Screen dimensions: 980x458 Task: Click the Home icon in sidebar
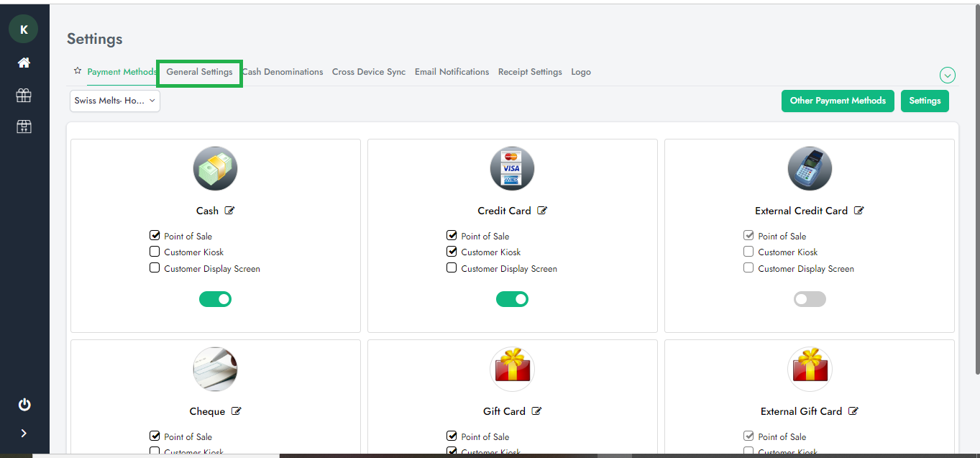click(24, 63)
